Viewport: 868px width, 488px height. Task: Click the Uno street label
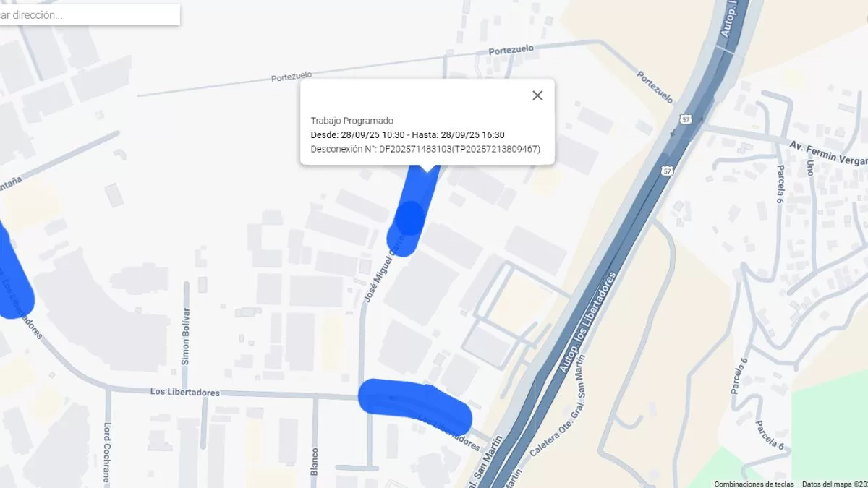tap(809, 168)
